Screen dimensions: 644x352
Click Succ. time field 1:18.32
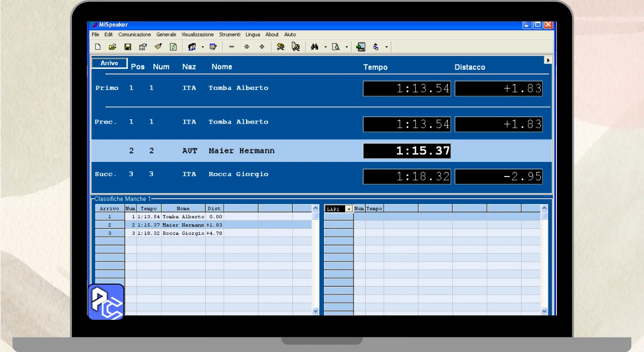click(407, 177)
